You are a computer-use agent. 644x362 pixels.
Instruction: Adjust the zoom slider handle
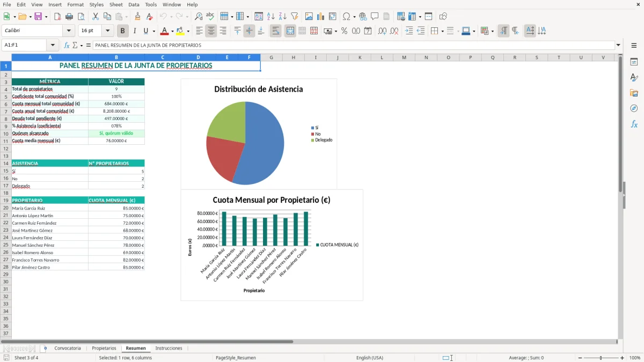[601, 358]
